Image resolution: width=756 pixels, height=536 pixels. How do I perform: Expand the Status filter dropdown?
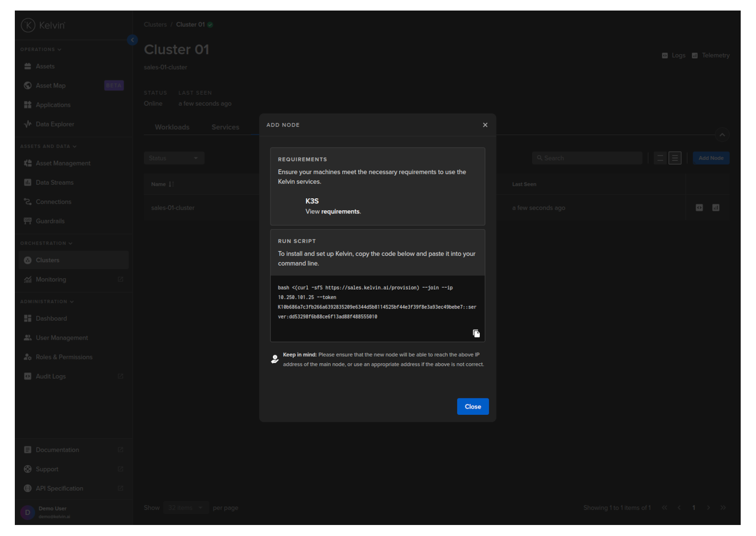174,158
